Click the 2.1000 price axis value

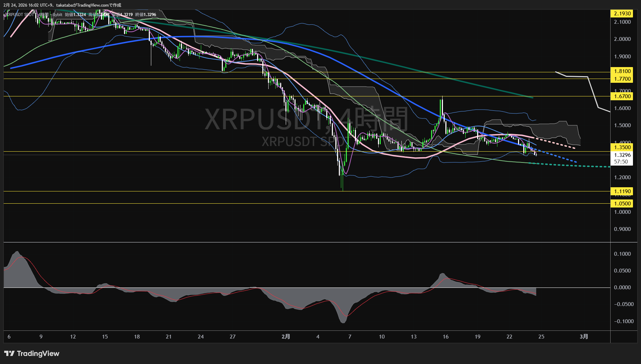(x=622, y=22)
